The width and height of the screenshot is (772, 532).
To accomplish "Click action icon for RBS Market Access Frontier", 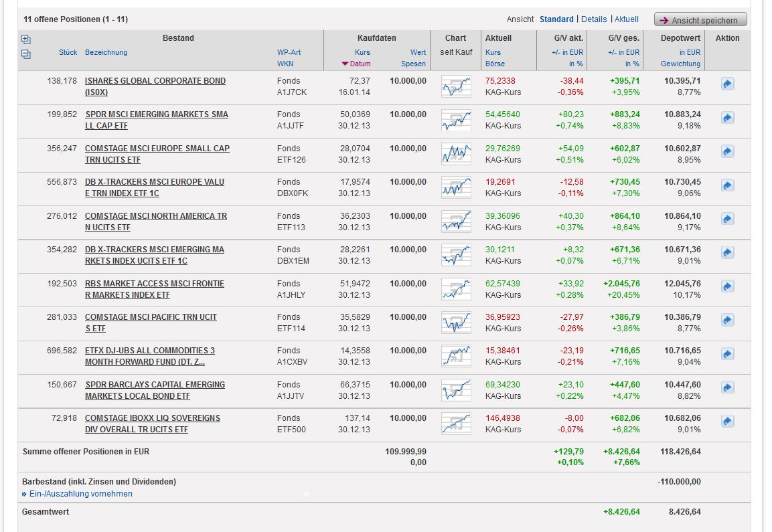I will click(x=727, y=286).
